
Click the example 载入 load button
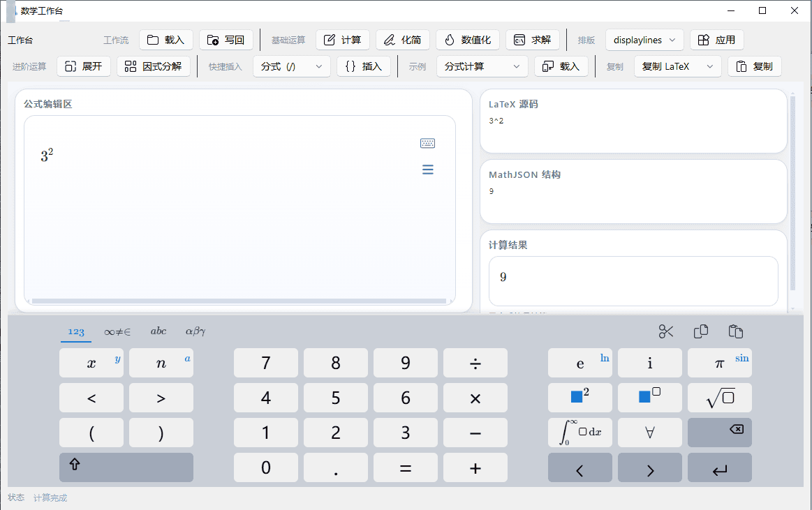point(561,66)
